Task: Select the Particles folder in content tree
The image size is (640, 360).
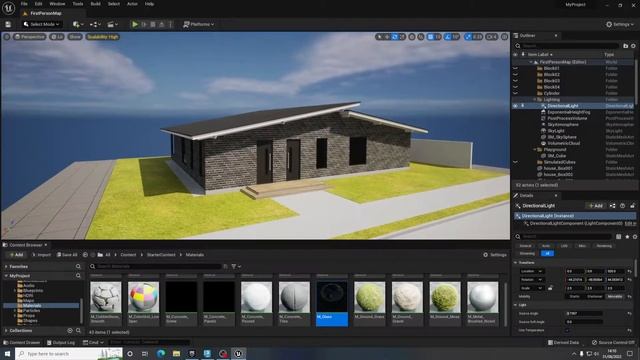Action: pos(31,311)
